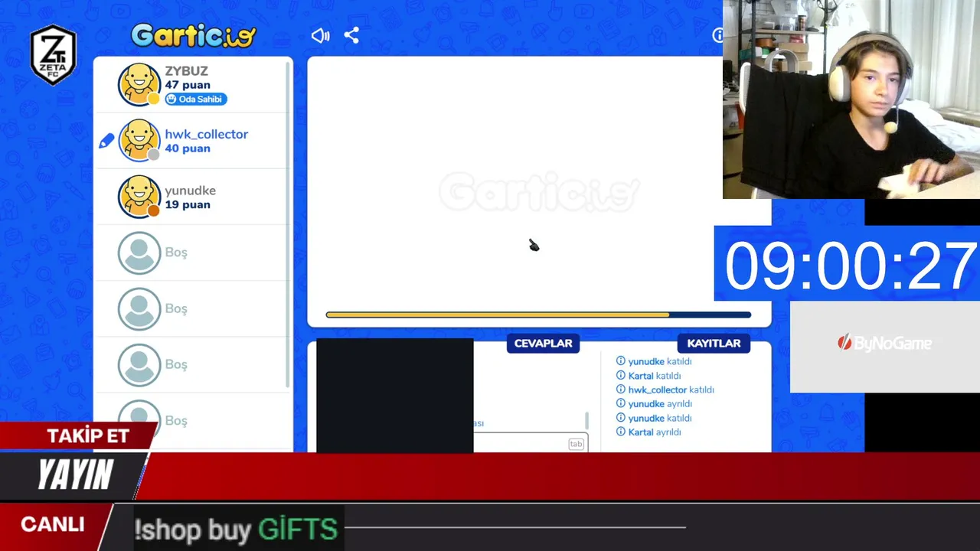Click the "Oda Sahibi" badge
The height and width of the screenshot is (551, 980).
click(x=196, y=99)
